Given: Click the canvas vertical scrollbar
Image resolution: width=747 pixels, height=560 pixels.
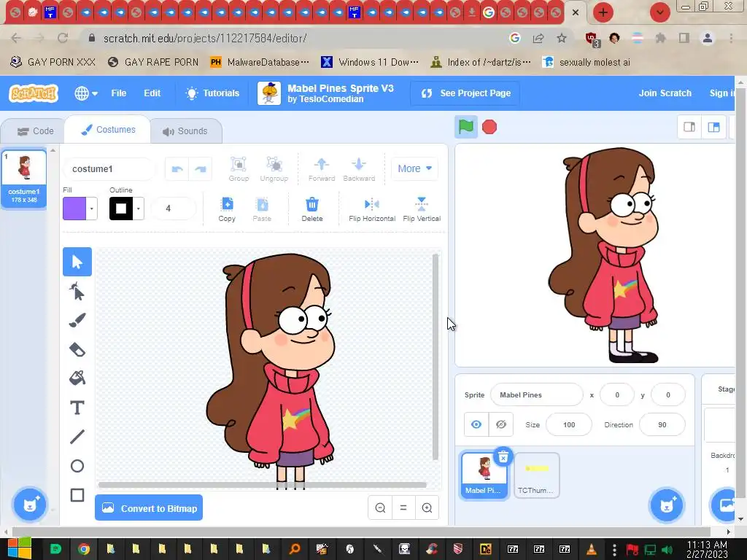Looking at the screenshot, I should (x=435, y=357).
